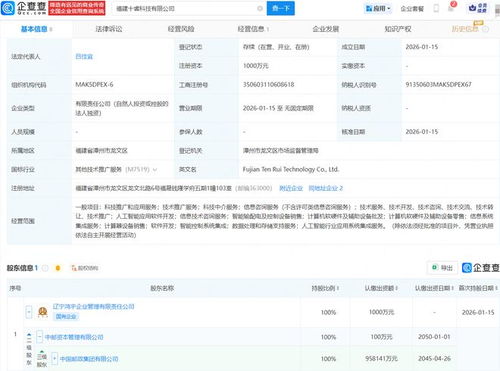This screenshot has height=371, width=500.
Task: Open the 经营风险 tab
Action: (181, 29)
